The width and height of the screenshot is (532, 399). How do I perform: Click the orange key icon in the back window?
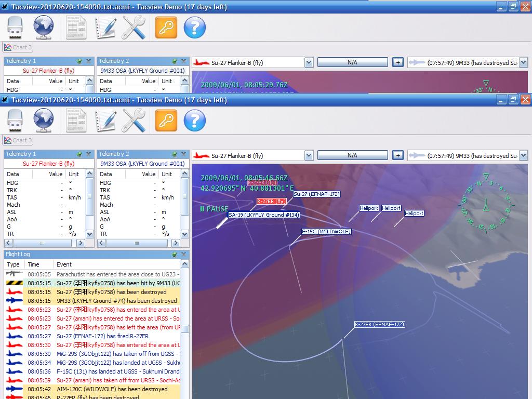[166, 27]
